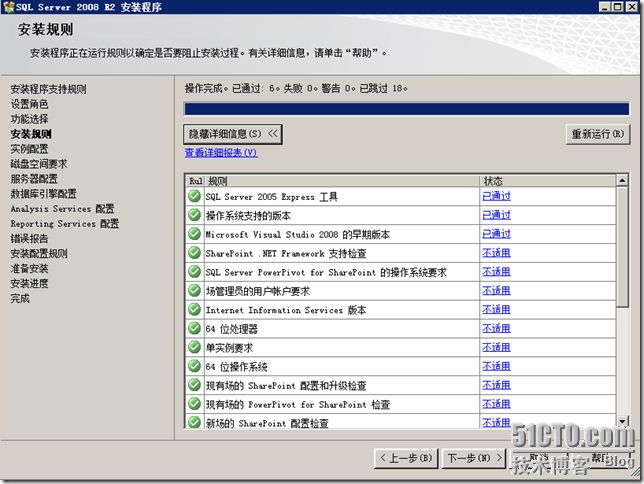Click check icon for Internet Information Services 版本
This screenshot has width=644, height=484.
click(194, 309)
